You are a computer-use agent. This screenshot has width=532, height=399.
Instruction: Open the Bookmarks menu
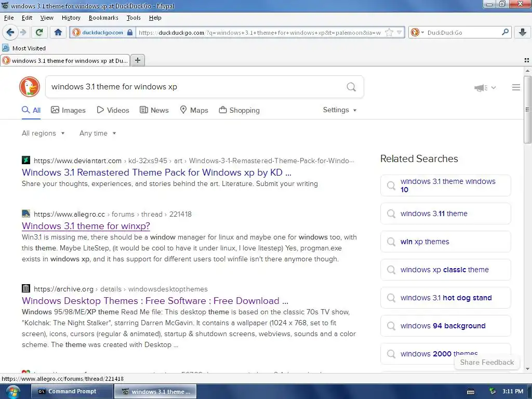103,18
